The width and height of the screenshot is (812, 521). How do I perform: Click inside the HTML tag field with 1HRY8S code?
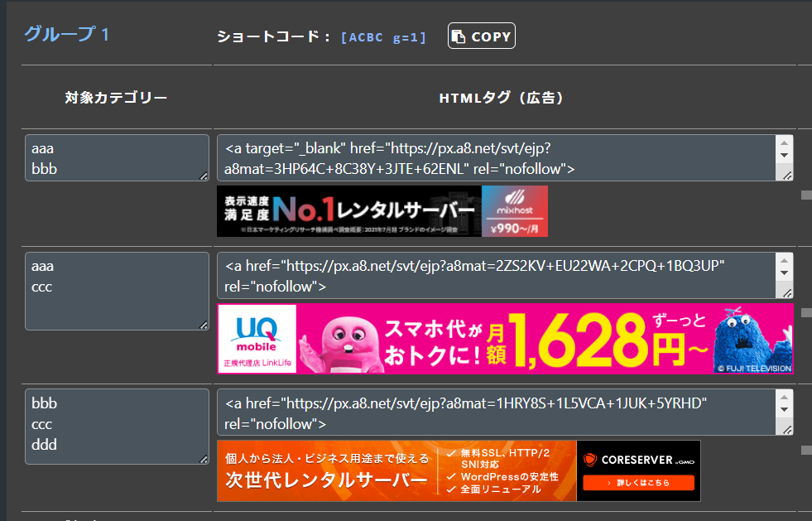pos(497,412)
